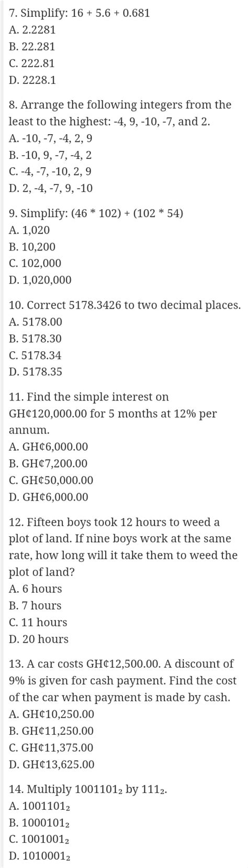Select option C. GH¢50,000.00
The height and width of the screenshot is (868, 248).
coord(51,480)
